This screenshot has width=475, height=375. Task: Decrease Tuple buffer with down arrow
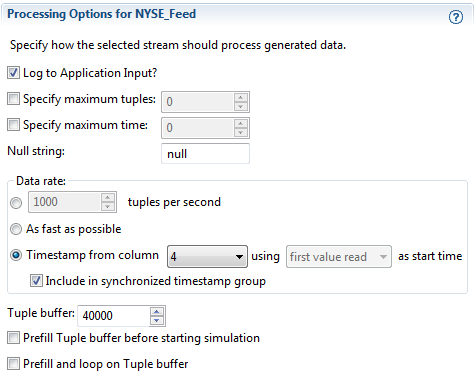coord(157,320)
